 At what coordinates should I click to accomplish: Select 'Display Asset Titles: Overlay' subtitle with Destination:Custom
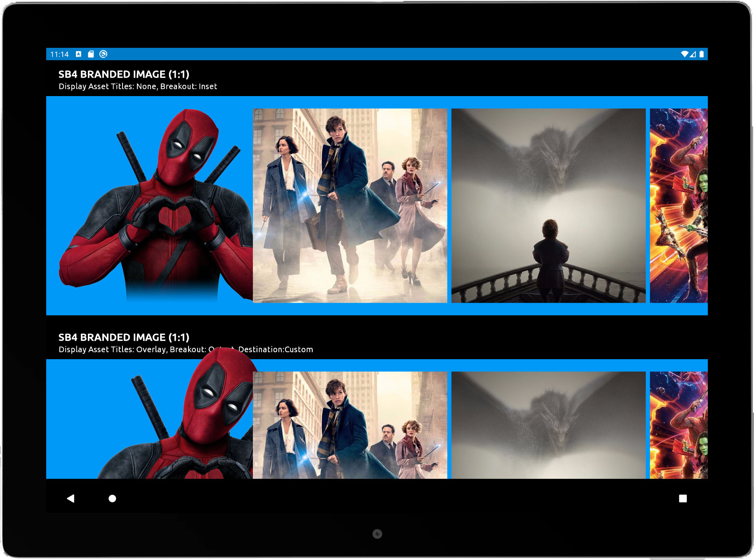pos(186,350)
